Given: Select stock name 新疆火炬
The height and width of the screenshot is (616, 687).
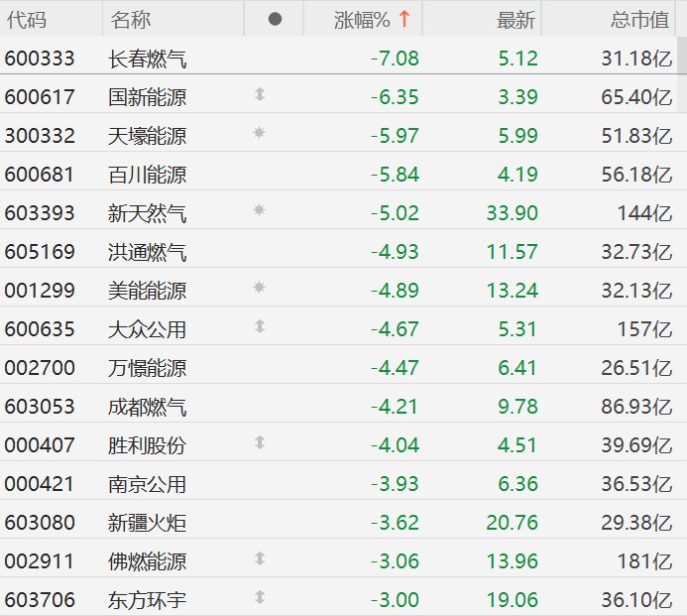Looking at the screenshot, I should pyautogui.click(x=147, y=523).
